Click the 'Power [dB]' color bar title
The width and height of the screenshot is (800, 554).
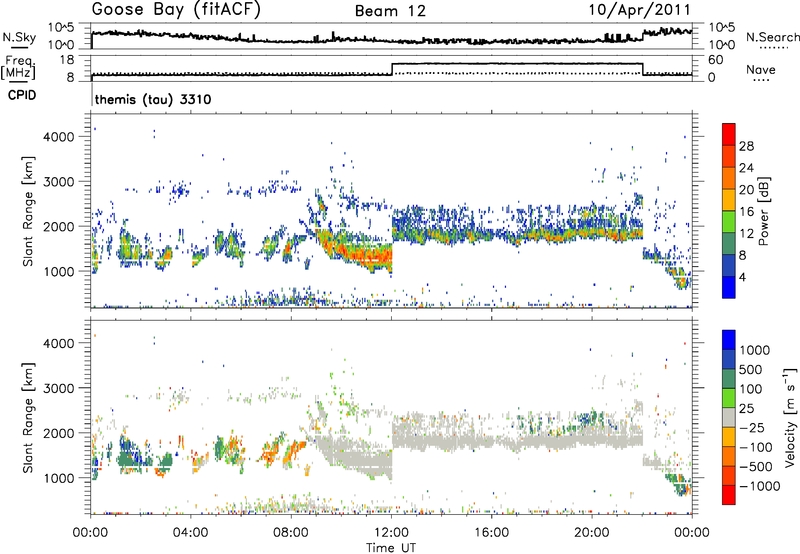point(763,211)
